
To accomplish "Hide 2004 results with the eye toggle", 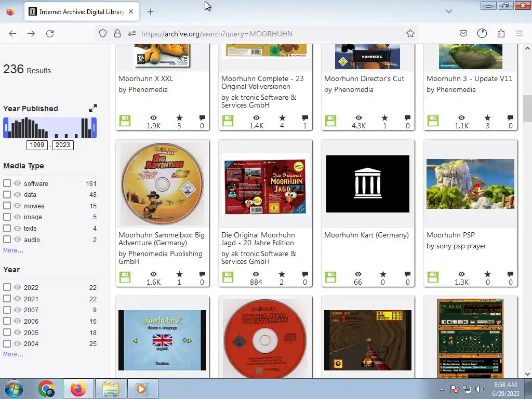I will point(17,343).
